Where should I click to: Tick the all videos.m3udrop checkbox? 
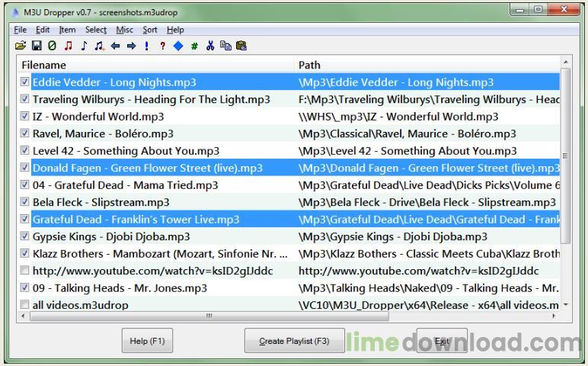25,305
